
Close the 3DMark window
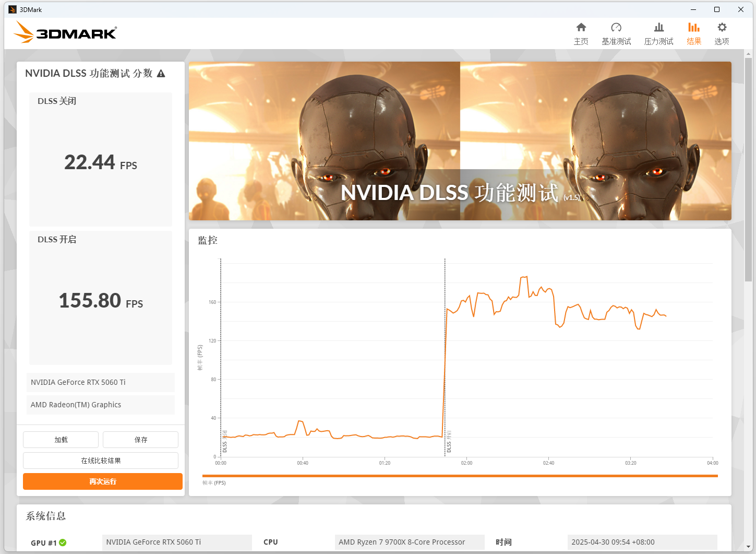[740, 9]
